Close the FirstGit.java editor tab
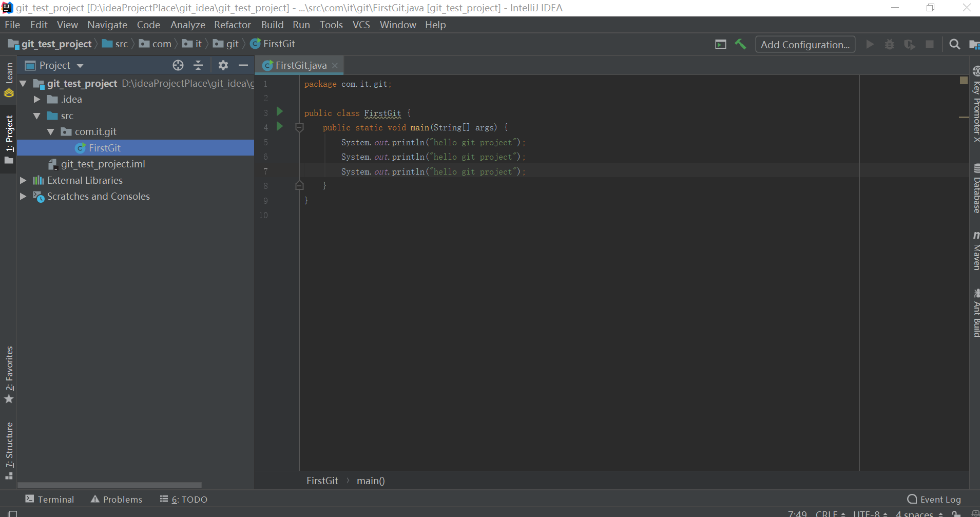 (335, 65)
